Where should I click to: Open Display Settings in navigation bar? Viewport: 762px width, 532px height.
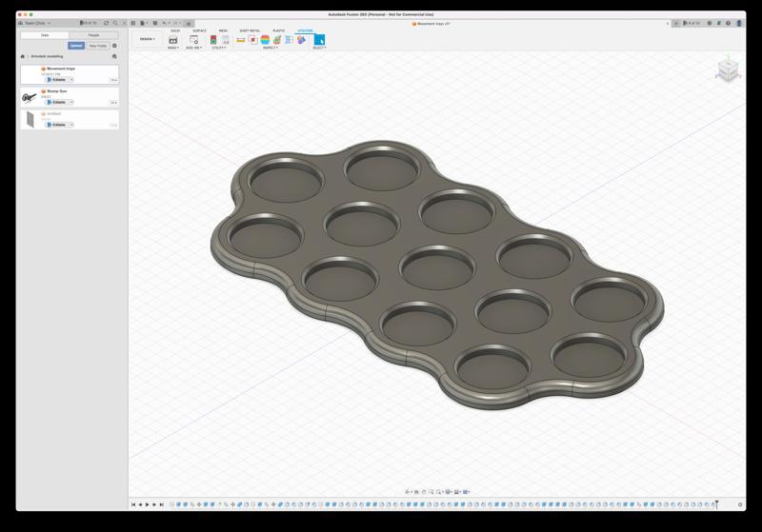coord(449,492)
